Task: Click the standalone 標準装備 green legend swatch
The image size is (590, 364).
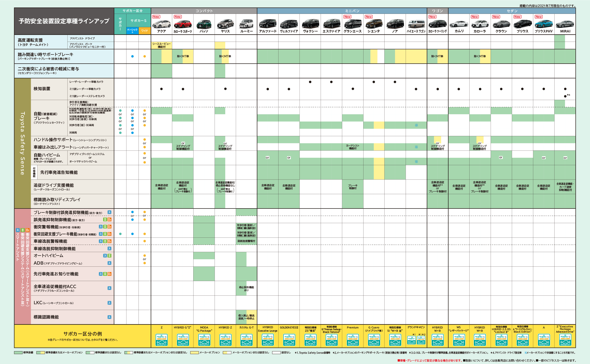Action: (x=18, y=353)
